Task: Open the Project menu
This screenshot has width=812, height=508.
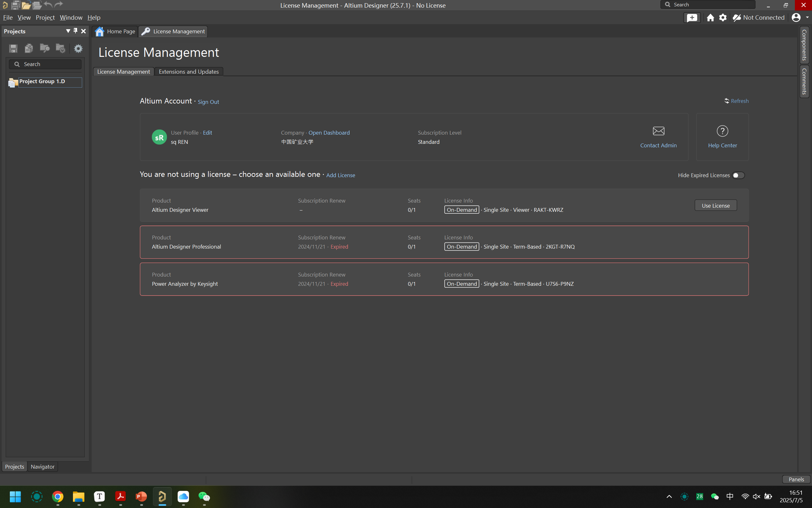Action: coord(45,17)
